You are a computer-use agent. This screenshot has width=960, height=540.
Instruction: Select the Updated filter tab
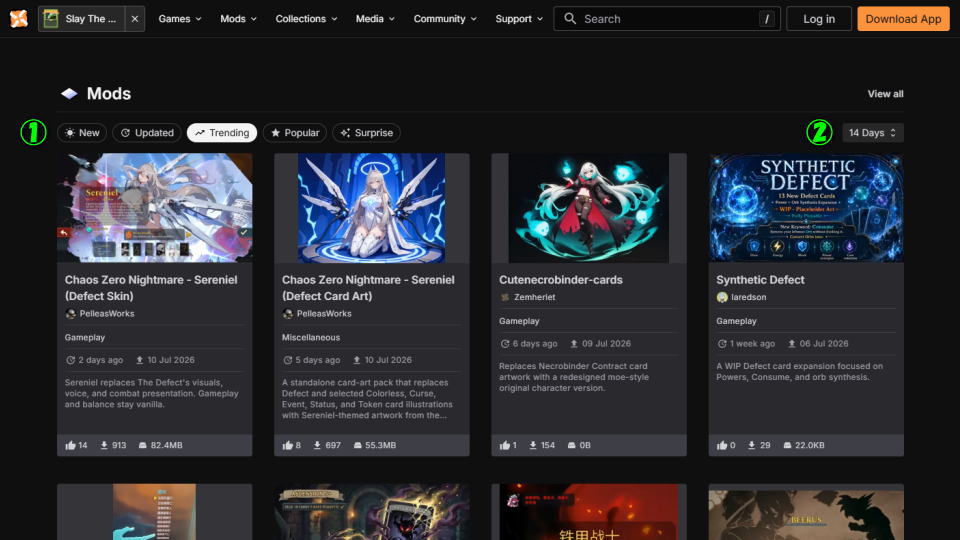(x=147, y=133)
